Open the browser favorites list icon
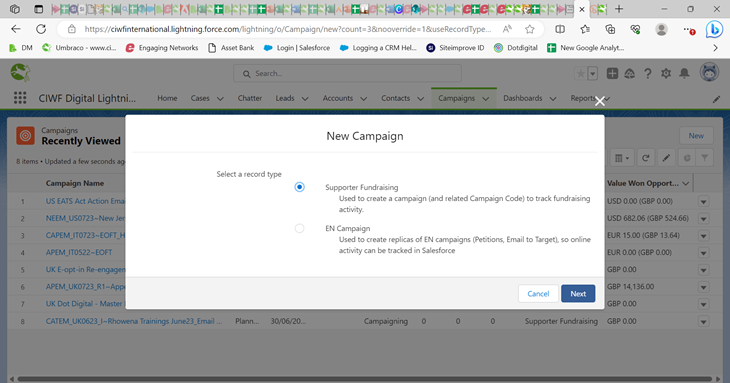 [585, 29]
